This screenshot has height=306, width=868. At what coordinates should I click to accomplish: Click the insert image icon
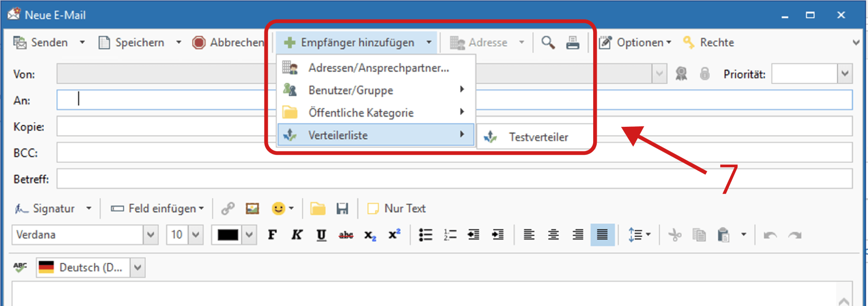tap(252, 209)
